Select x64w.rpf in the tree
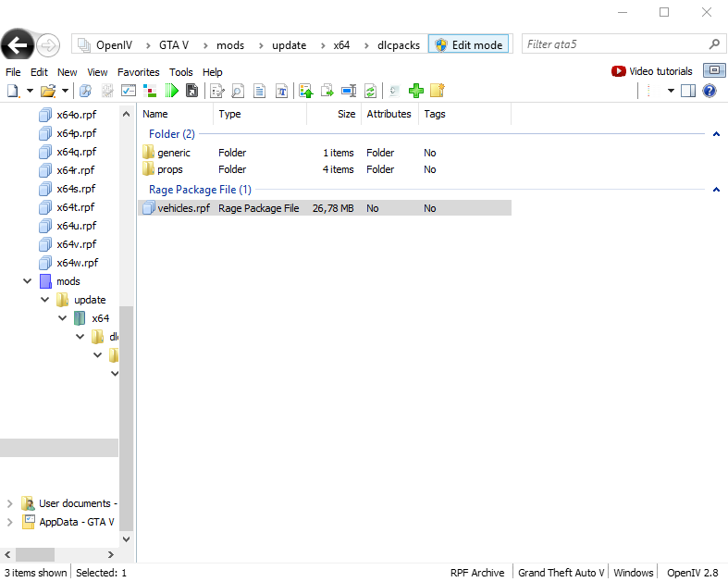The image size is (728, 582). pos(78,263)
